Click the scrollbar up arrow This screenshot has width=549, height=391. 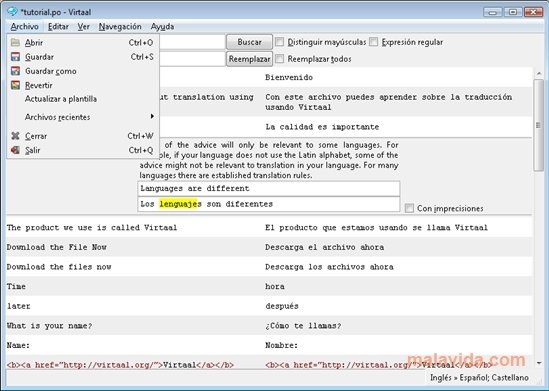pos(538,73)
